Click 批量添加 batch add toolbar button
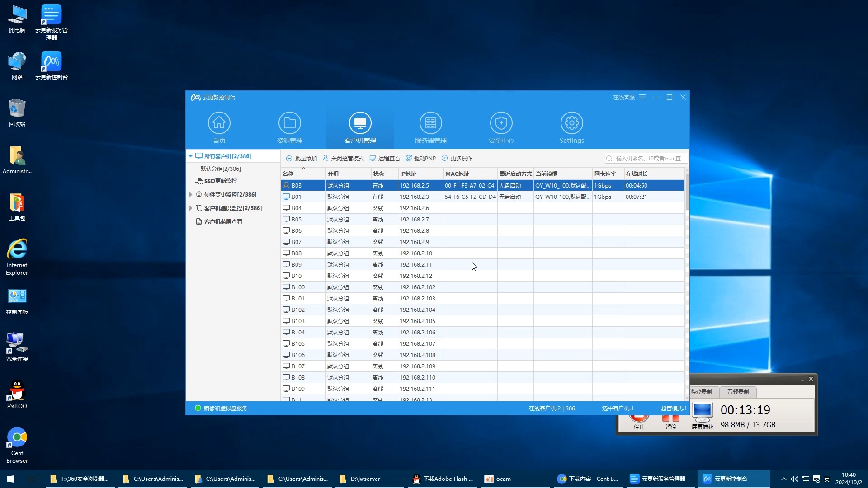This screenshot has width=868, height=488. click(302, 159)
